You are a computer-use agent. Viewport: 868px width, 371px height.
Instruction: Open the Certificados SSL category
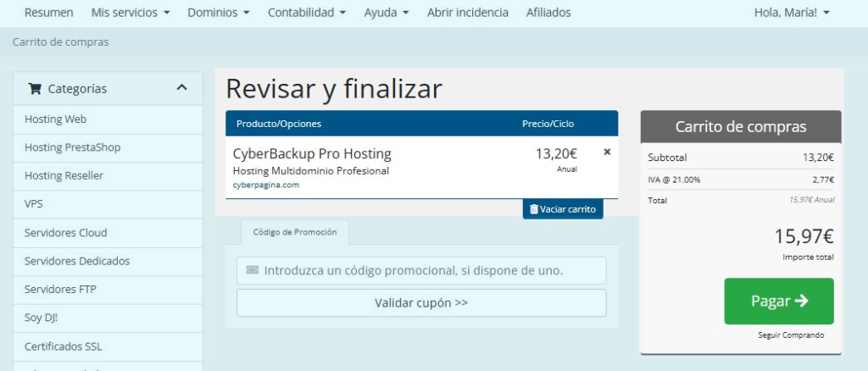tap(108, 346)
